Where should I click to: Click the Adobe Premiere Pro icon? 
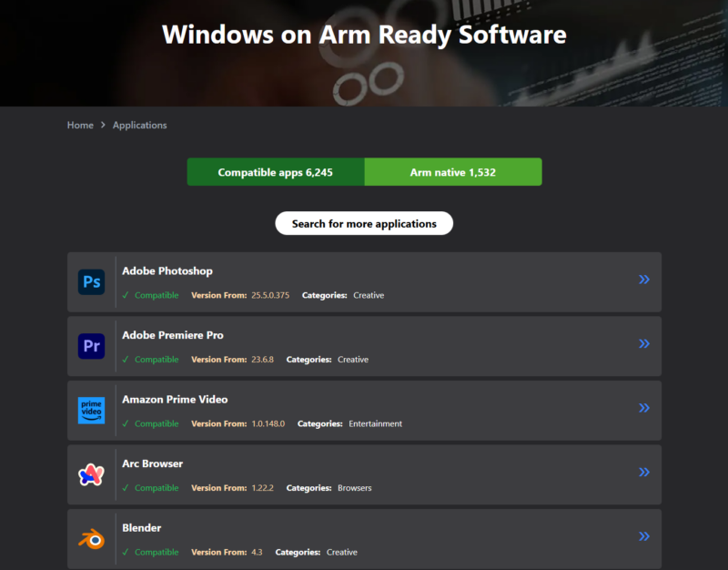coord(91,346)
